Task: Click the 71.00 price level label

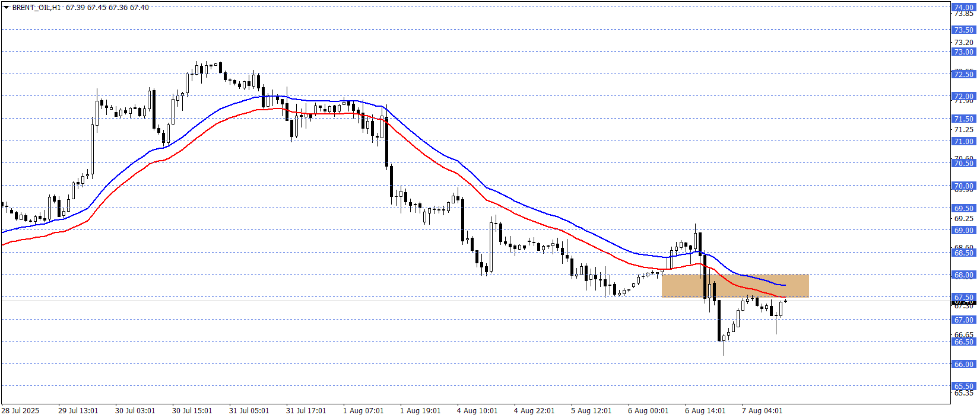Action: (x=963, y=141)
